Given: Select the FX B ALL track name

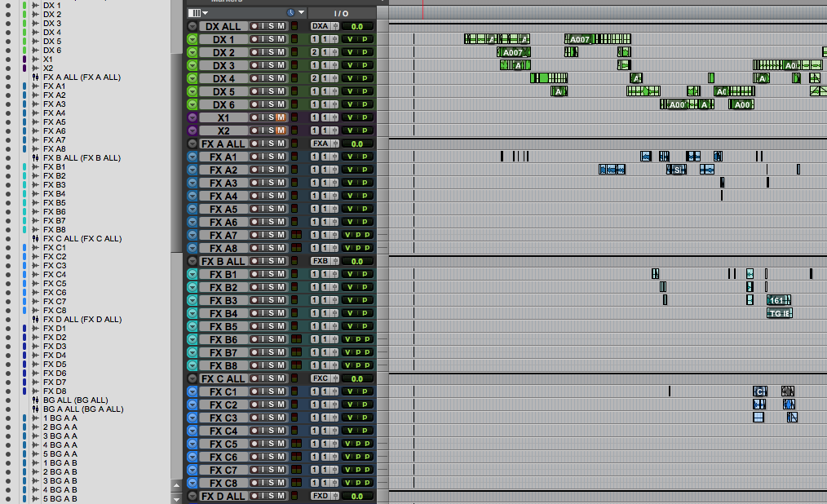Looking at the screenshot, I should [x=223, y=262].
